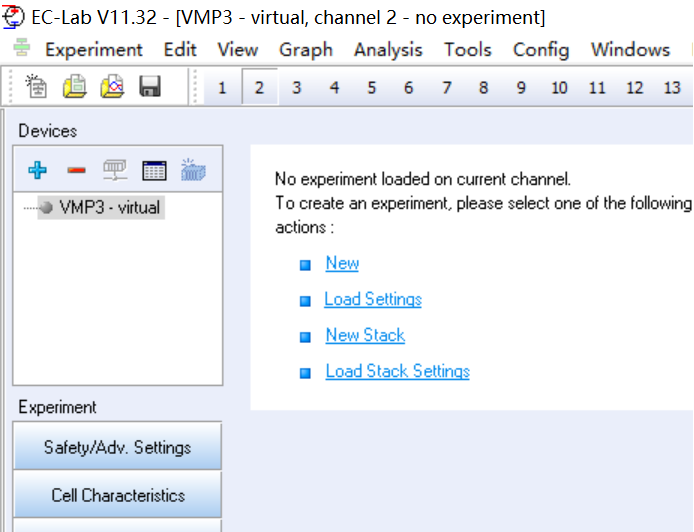Select channel 1 button
The width and height of the screenshot is (694, 532).
coord(222,88)
